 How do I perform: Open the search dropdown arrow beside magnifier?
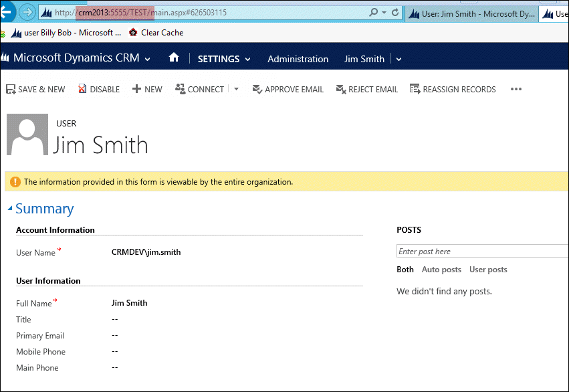pos(384,12)
